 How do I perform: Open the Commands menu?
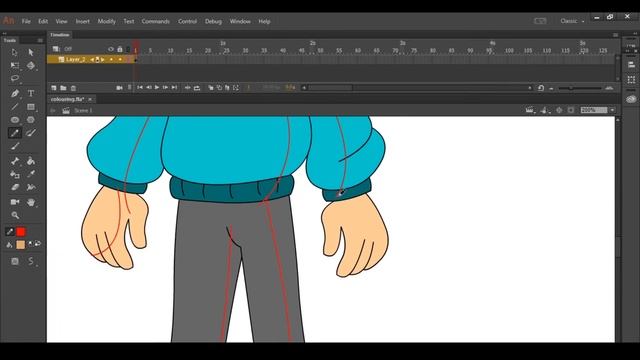tap(156, 21)
